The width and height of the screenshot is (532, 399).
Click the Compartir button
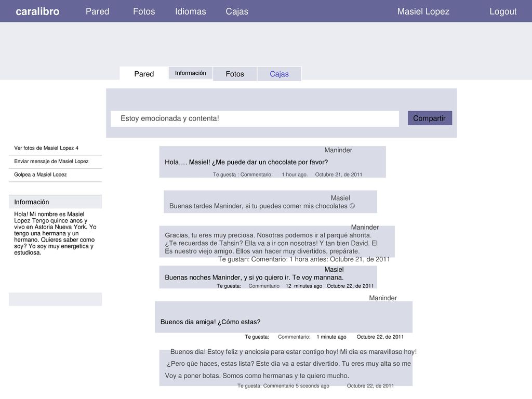pyautogui.click(x=430, y=118)
